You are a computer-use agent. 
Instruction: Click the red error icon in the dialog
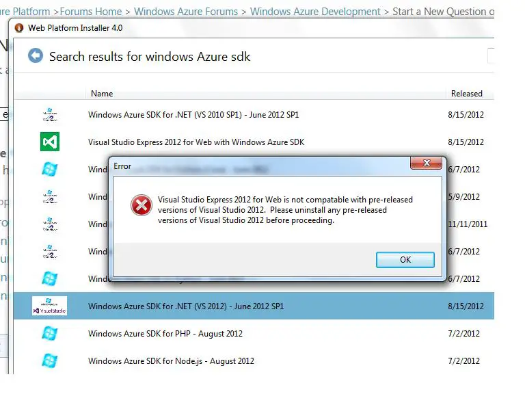pyautogui.click(x=142, y=205)
